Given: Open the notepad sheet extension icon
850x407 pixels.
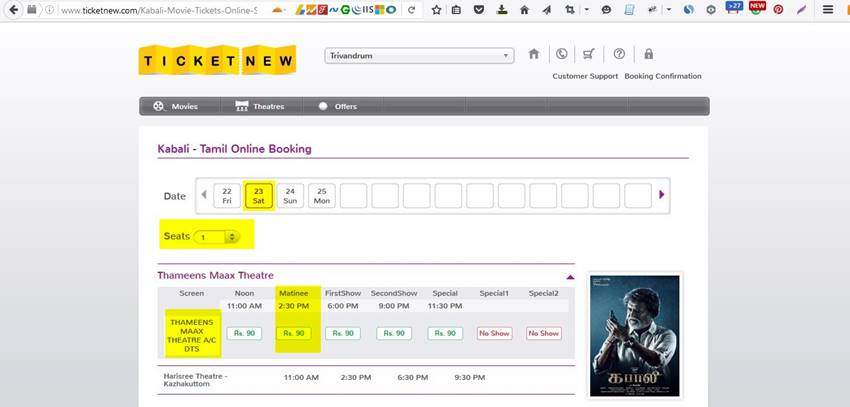Looking at the screenshot, I should [629, 10].
